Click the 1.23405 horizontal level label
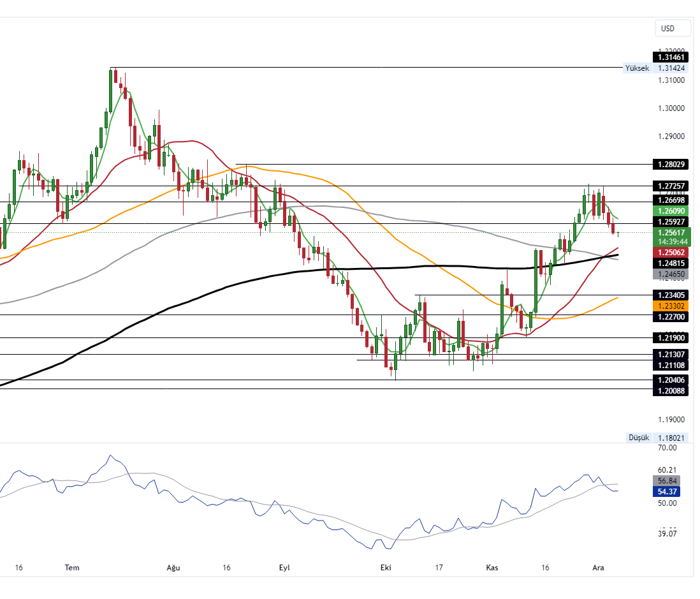 (672, 295)
